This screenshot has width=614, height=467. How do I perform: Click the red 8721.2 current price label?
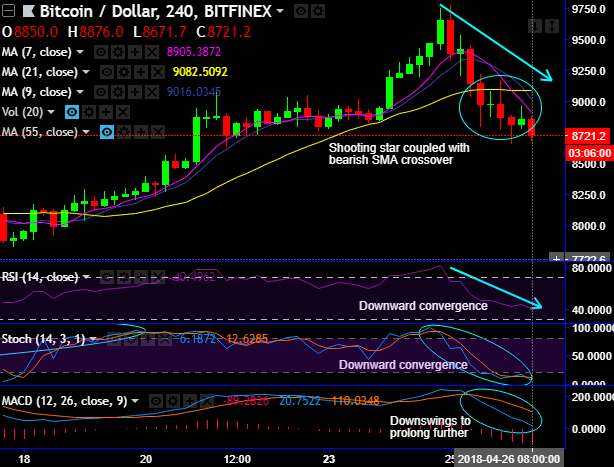[587, 136]
